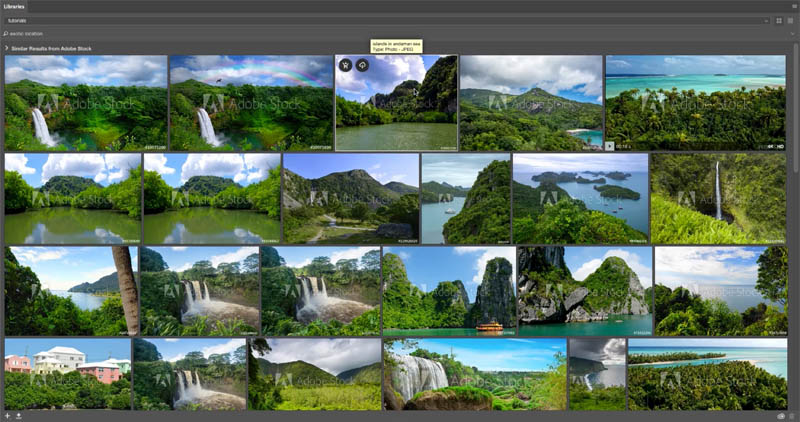Select the waterfall with rainbow thumbnail

pos(252,103)
